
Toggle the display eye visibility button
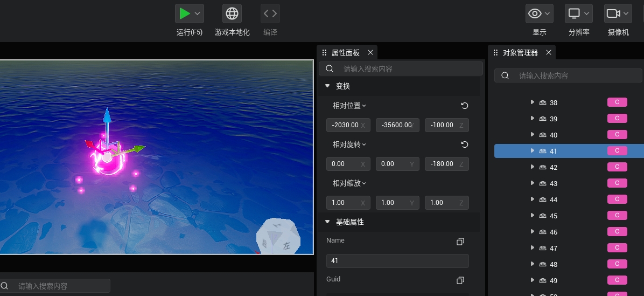[x=535, y=13]
